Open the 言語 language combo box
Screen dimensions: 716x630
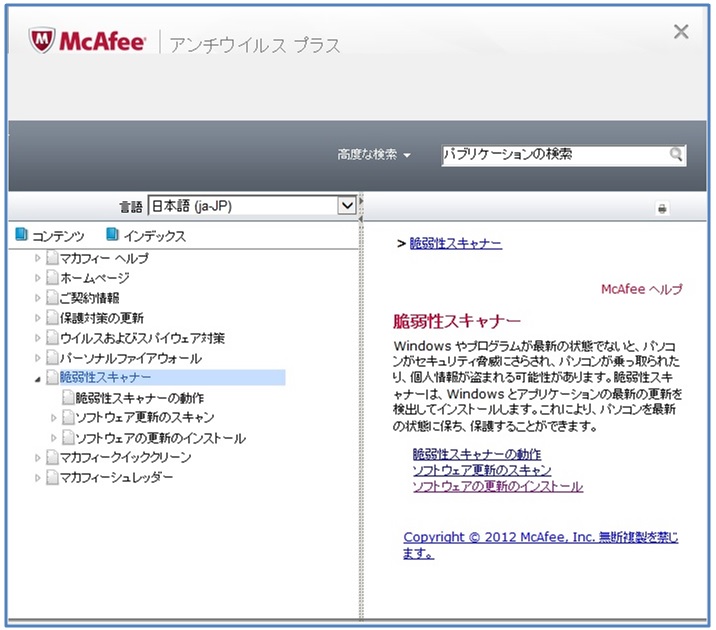click(x=252, y=206)
